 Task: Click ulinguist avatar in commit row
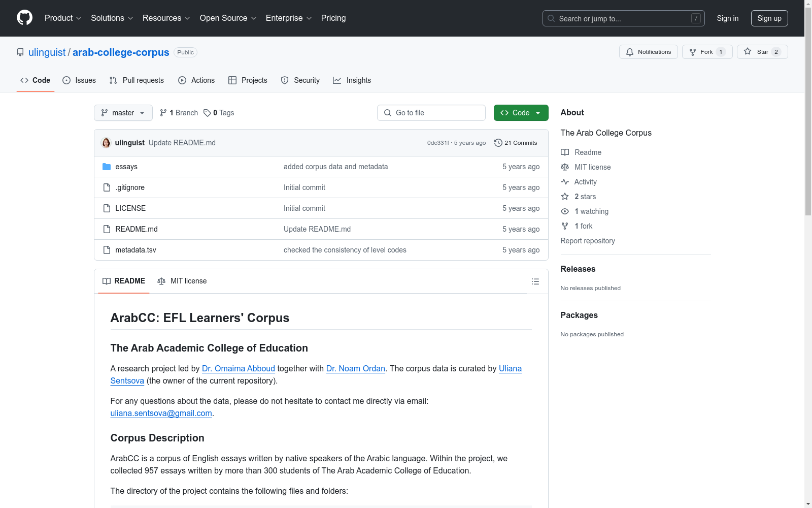(106, 143)
